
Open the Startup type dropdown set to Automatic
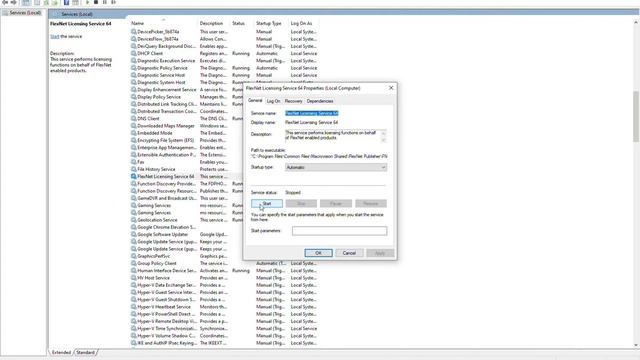pyautogui.click(x=336, y=167)
